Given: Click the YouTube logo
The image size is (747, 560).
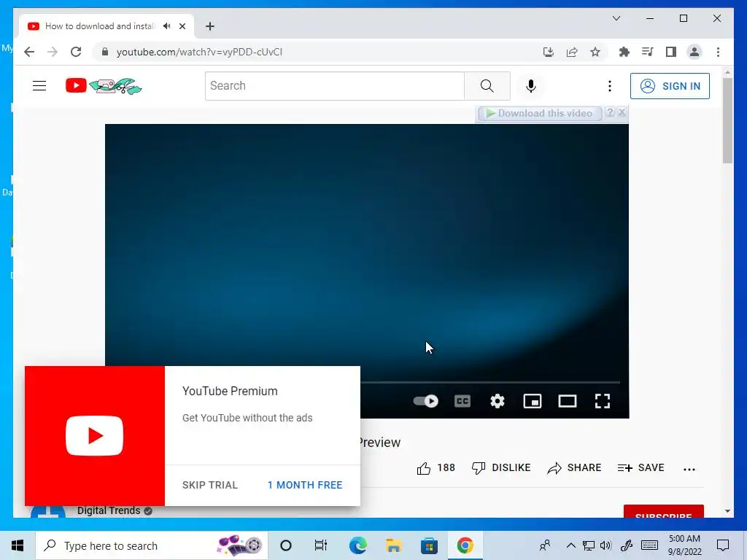Looking at the screenshot, I should 104,86.
